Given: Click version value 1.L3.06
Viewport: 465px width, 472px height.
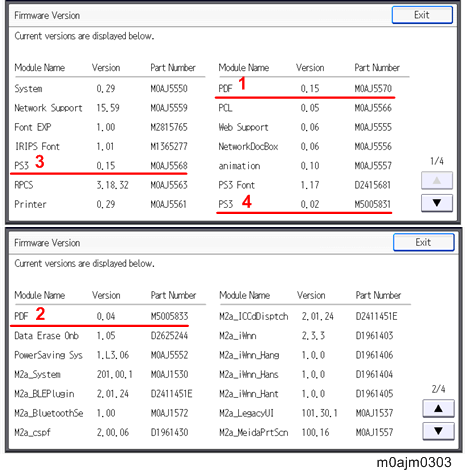Looking at the screenshot, I should click(113, 355).
